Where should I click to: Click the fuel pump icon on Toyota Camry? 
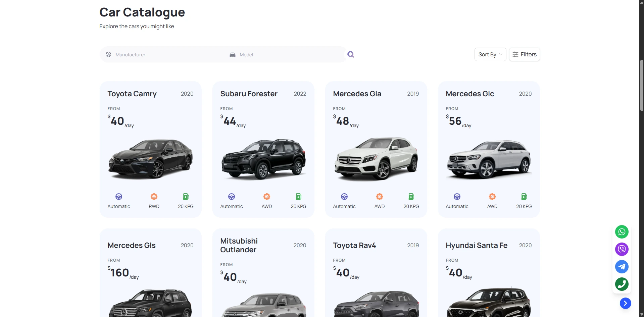(x=186, y=197)
